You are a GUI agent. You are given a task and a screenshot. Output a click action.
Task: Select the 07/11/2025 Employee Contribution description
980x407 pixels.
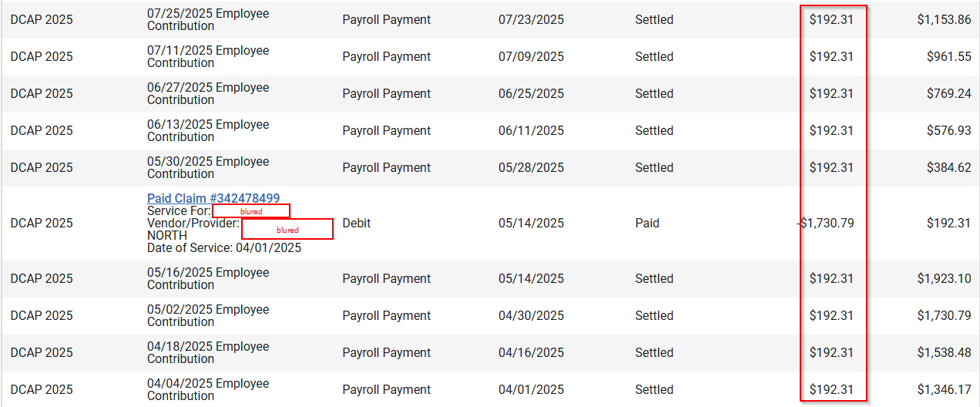coord(208,57)
